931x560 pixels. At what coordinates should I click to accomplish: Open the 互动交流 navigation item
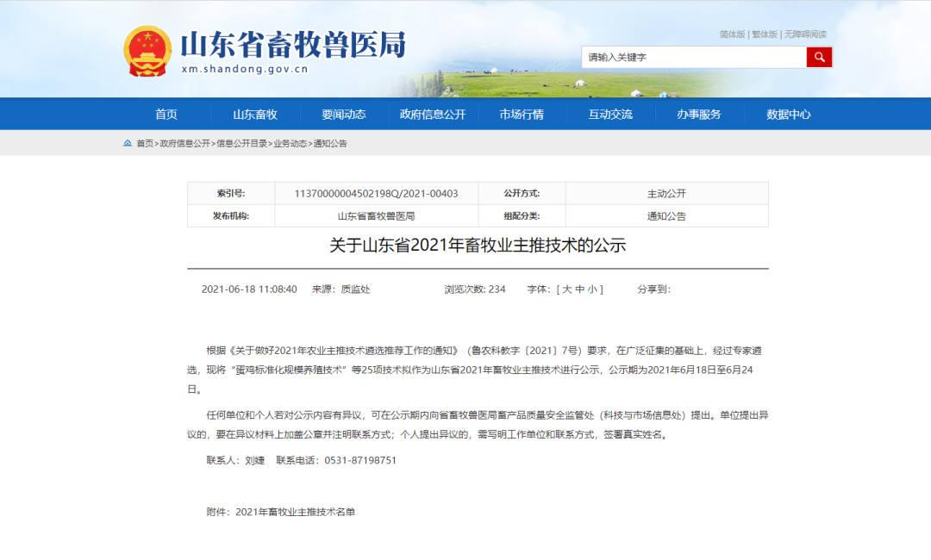point(610,115)
